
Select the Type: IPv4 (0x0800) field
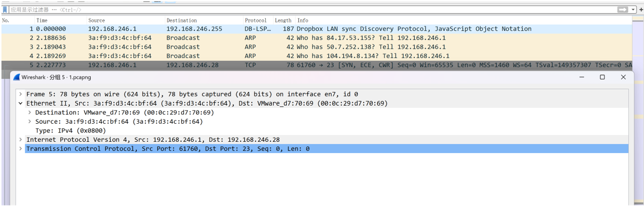(71, 131)
